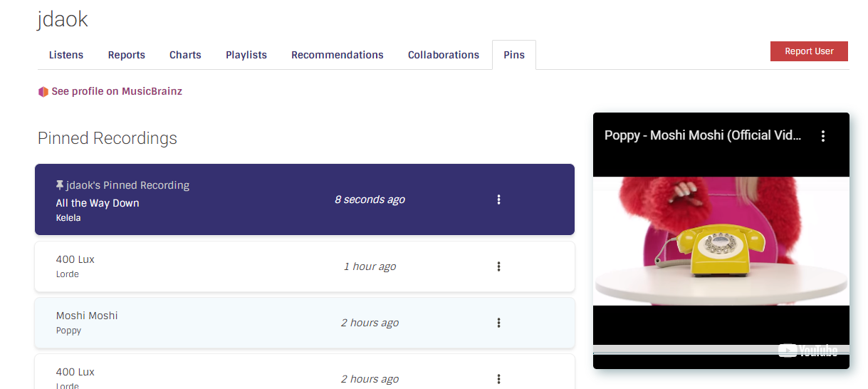Image resolution: width=868 pixels, height=389 pixels.
Task: Open See profile on MusicBrainz link
Action: click(117, 91)
